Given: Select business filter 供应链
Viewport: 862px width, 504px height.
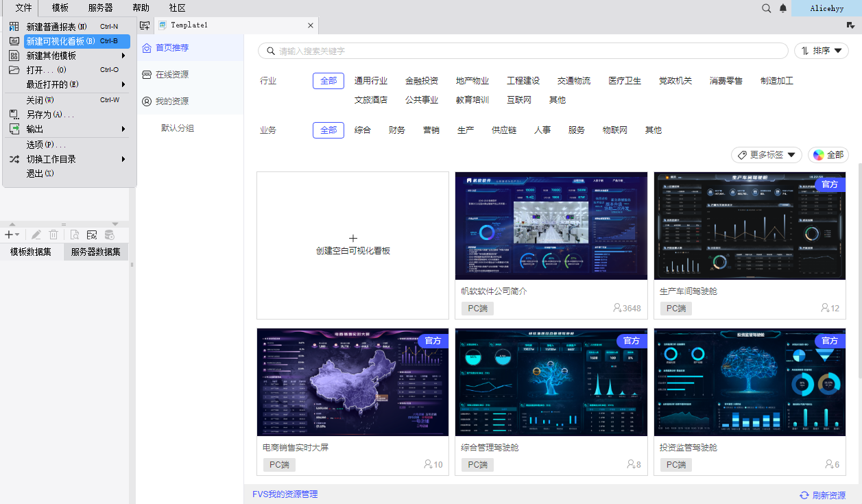Looking at the screenshot, I should tap(504, 130).
